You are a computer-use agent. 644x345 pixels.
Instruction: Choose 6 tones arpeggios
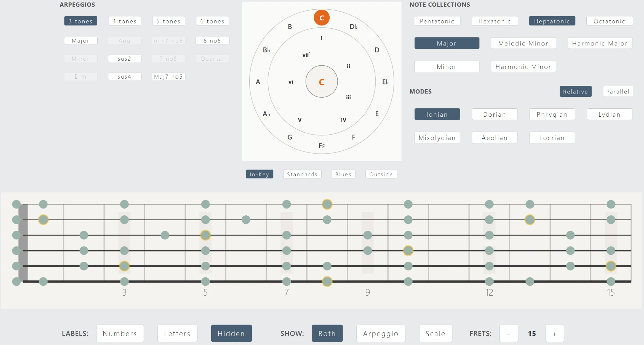[213, 21]
